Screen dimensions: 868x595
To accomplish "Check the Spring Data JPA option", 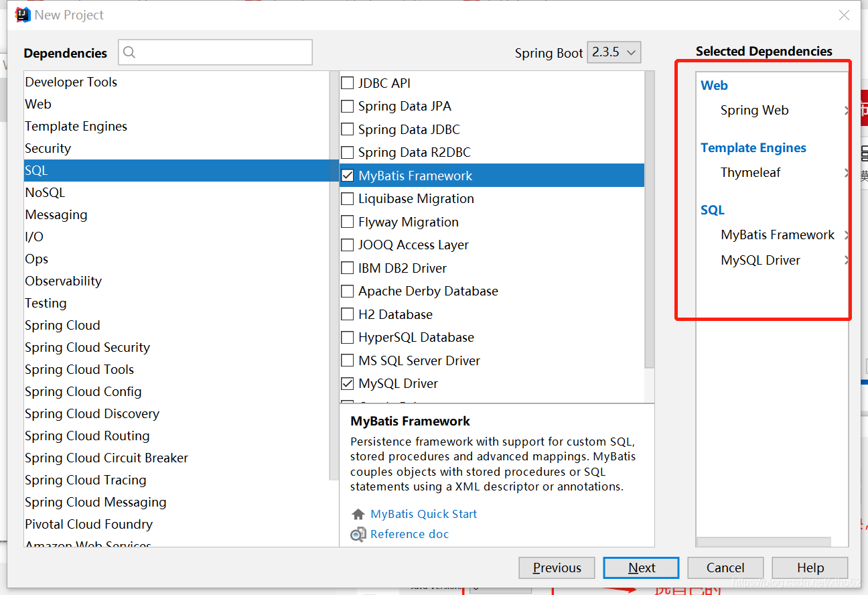I will (x=348, y=106).
